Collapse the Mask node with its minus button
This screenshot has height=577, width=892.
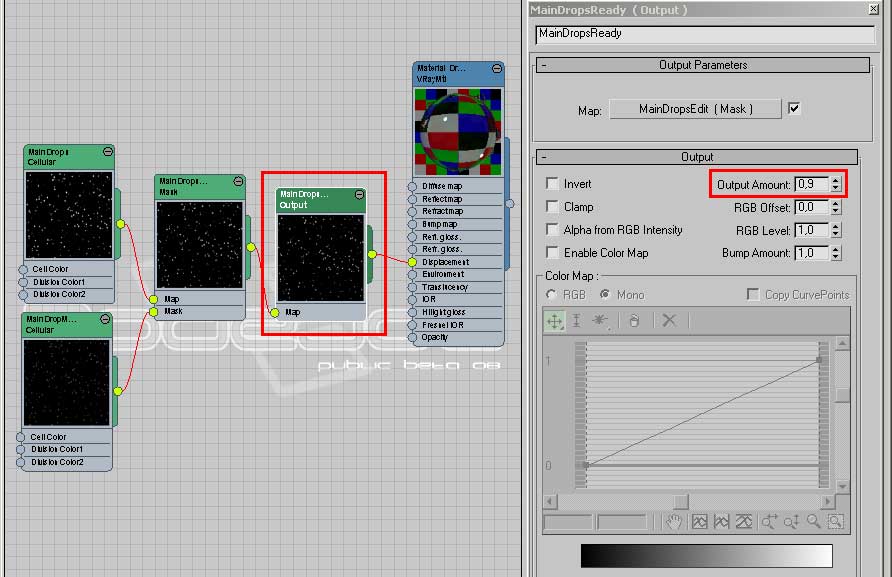click(238, 181)
